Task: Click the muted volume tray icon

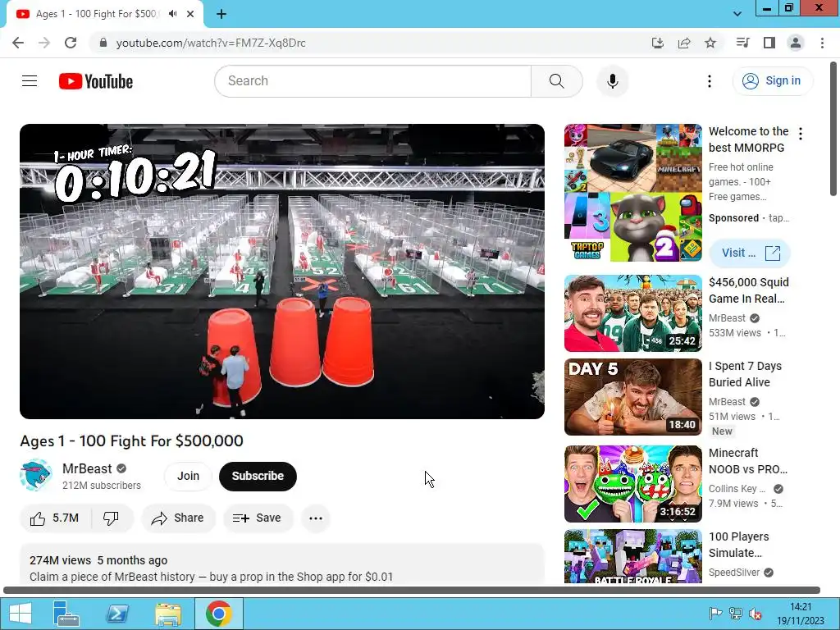Action: pyautogui.click(x=756, y=614)
